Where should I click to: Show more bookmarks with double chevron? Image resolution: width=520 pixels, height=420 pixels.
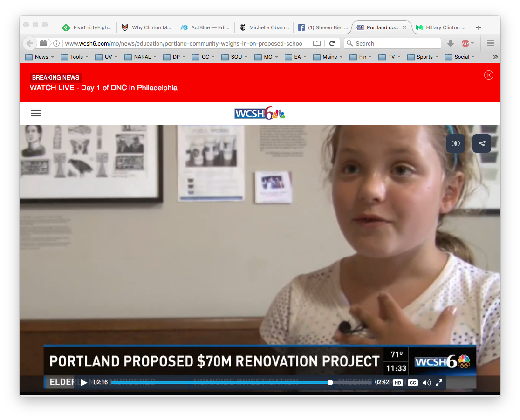pos(495,57)
